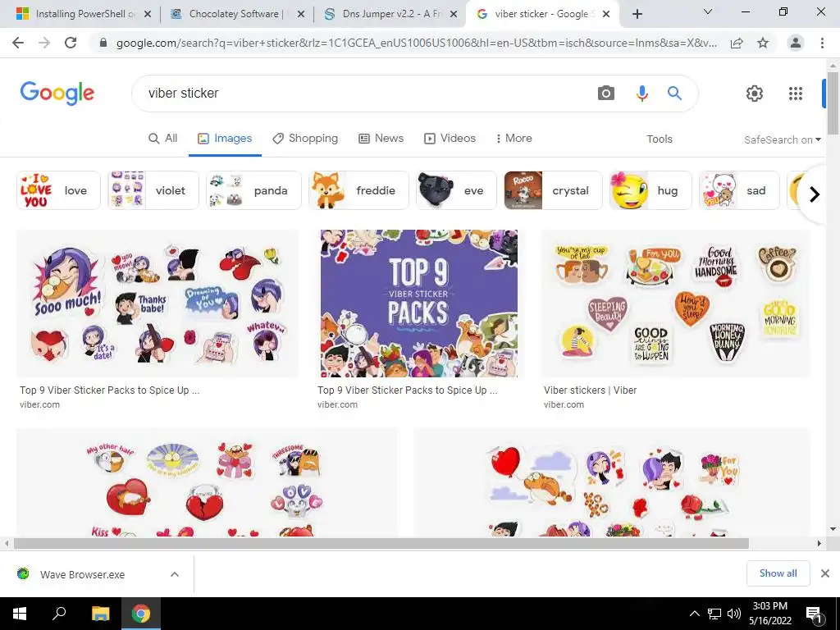840x630 pixels.
Task: Open Chrome three-dot menu
Action: pos(822,43)
